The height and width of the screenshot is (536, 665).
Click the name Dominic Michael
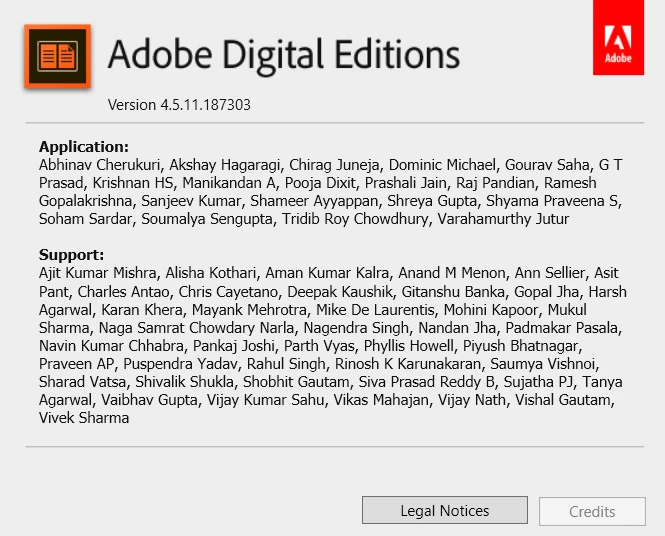442,165
